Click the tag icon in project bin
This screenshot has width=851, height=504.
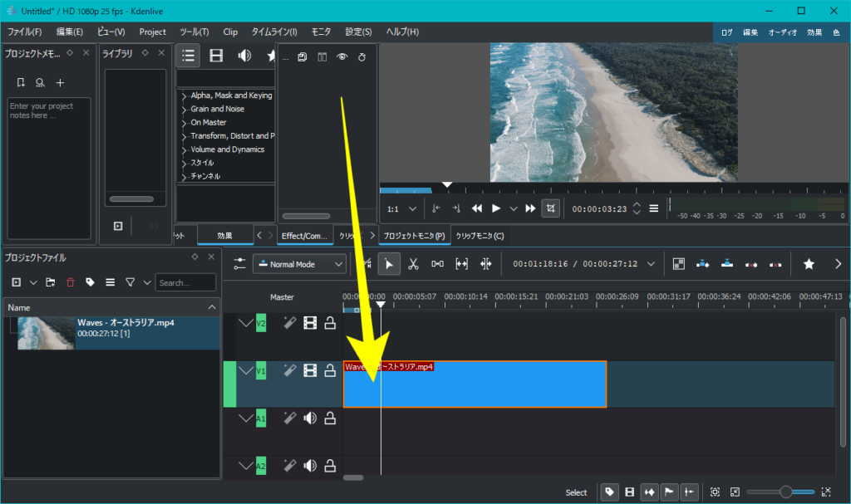tap(90, 282)
